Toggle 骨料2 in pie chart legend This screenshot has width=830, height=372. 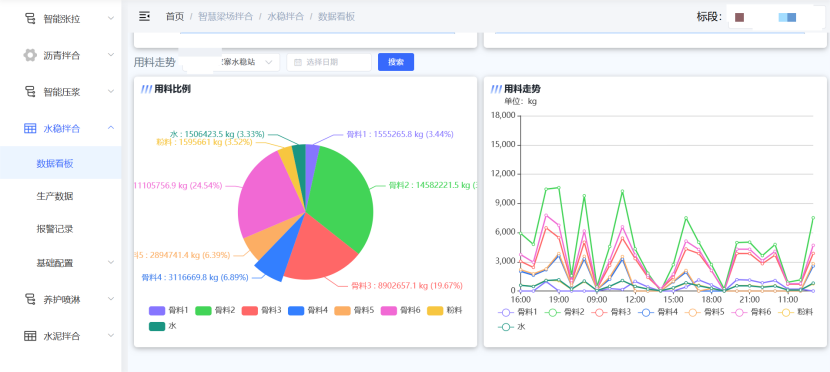215,311
